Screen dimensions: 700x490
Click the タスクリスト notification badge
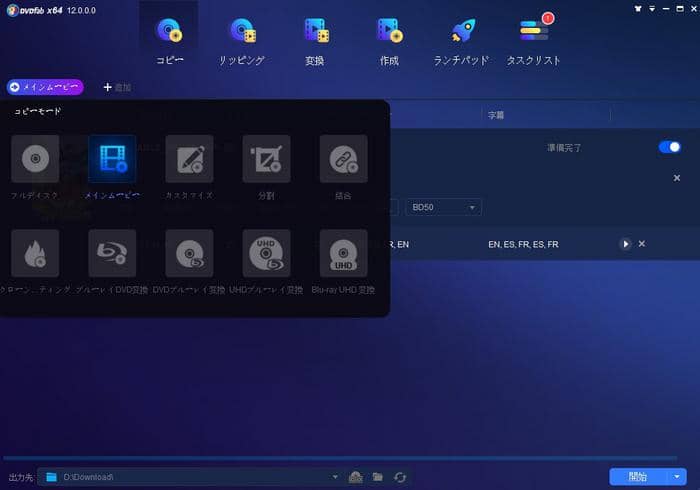click(x=548, y=18)
